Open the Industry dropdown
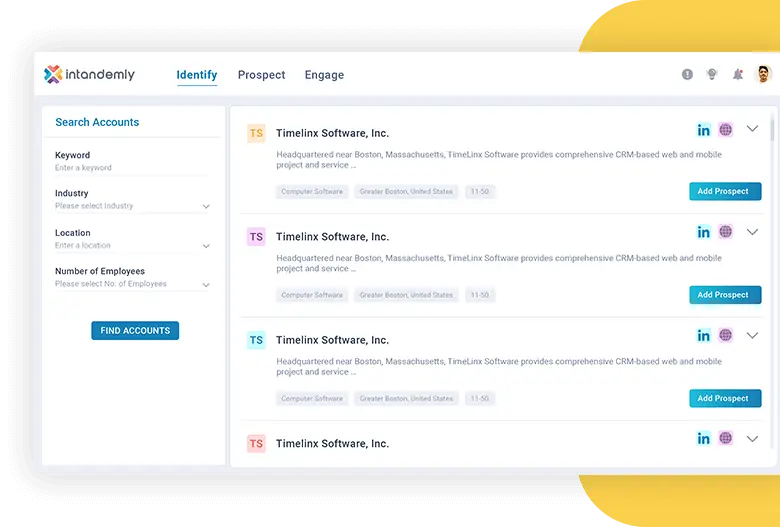 (x=132, y=206)
